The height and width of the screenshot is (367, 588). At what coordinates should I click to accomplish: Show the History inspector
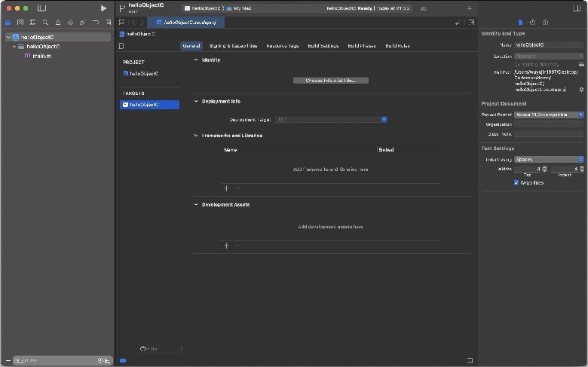[532, 23]
